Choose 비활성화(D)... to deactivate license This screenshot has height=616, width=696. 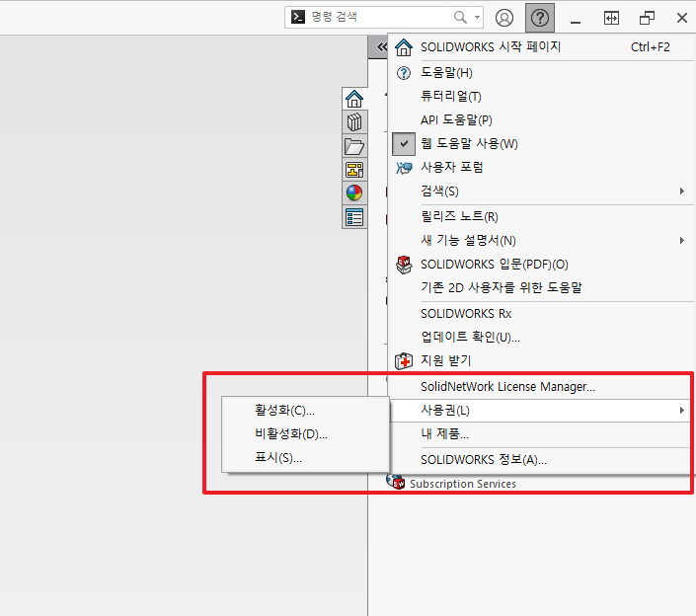pyautogui.click(x=305, y=433)
